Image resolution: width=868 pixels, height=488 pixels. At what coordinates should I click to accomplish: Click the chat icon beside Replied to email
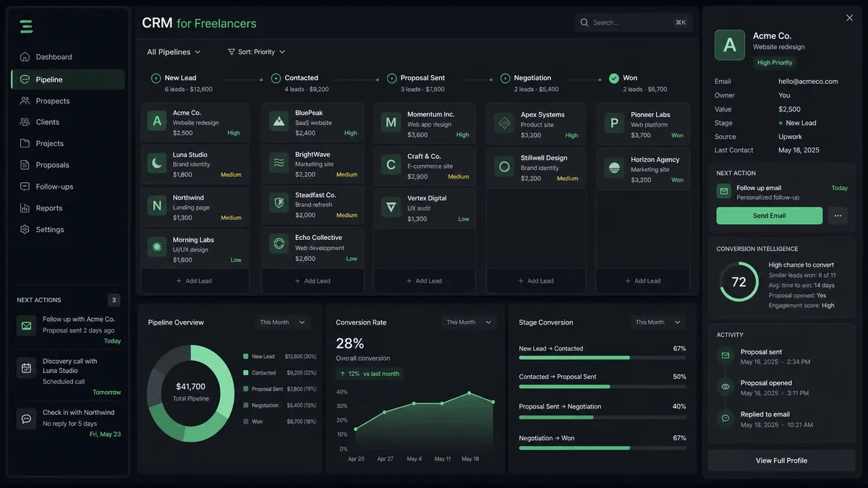click(726, 418)
